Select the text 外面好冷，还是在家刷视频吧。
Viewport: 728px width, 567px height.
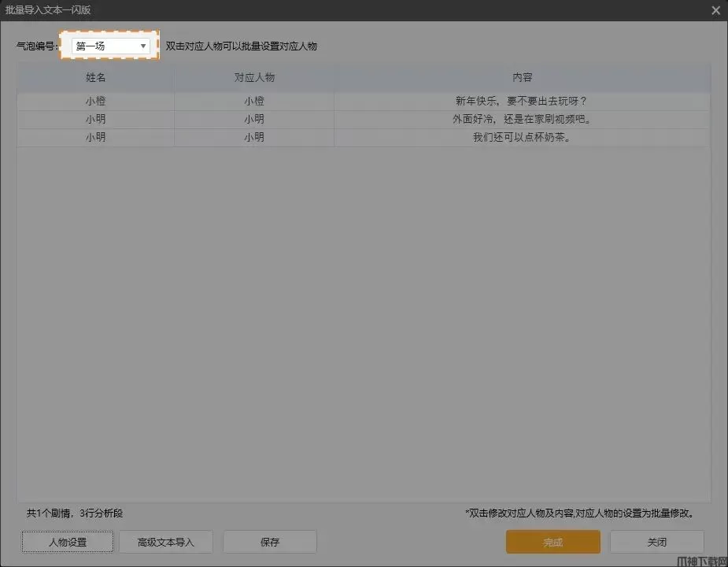(522, 120)
